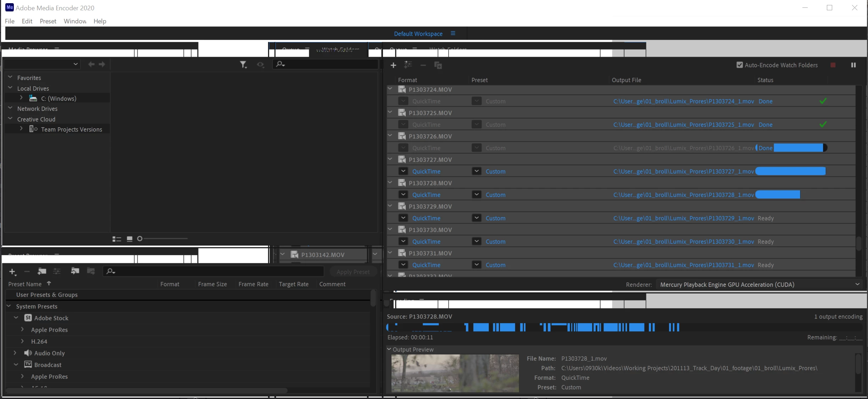This screenshot has height=399, width=868.
Task: Click the red stop queue icon
Action: click(x=833, y=65)
